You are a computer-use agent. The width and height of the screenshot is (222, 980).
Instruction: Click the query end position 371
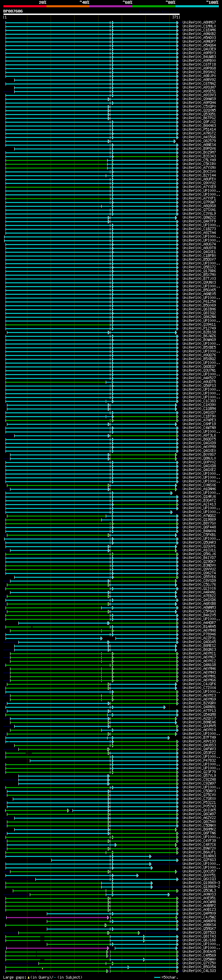click(x=175, y=17)
